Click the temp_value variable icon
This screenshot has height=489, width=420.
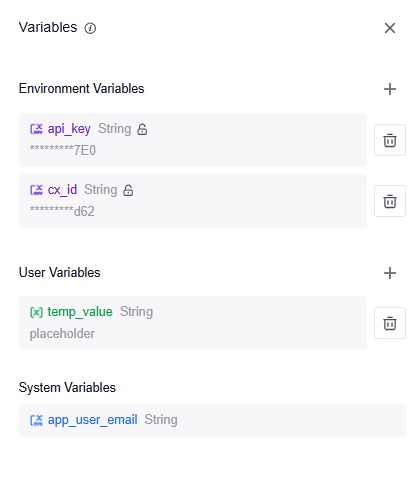coord(36,312)
